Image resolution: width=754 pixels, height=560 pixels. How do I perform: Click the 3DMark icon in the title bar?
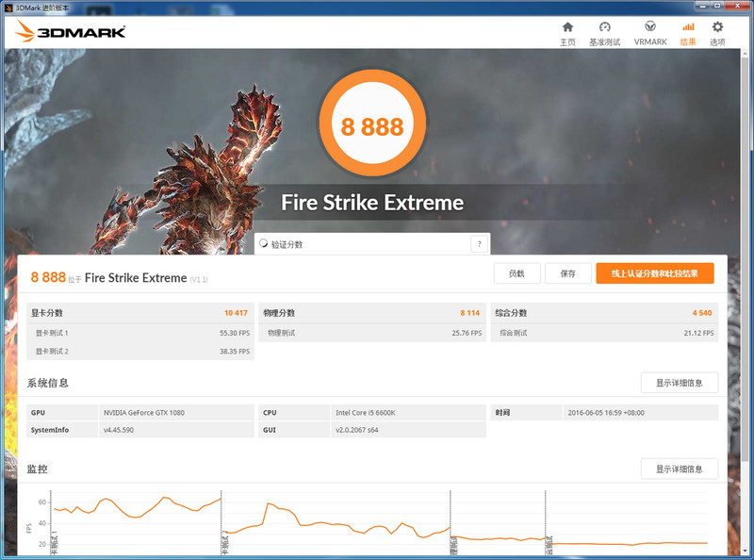coord(9,6)
